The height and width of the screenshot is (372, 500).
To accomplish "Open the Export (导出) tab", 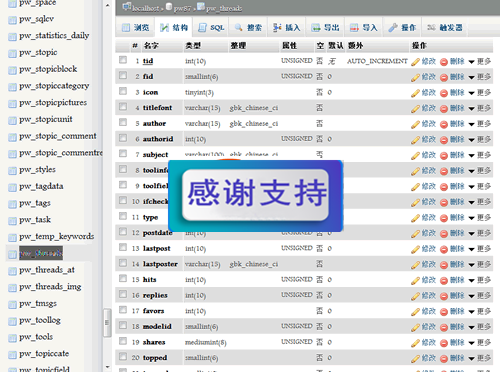I will [x=325, y=28].
